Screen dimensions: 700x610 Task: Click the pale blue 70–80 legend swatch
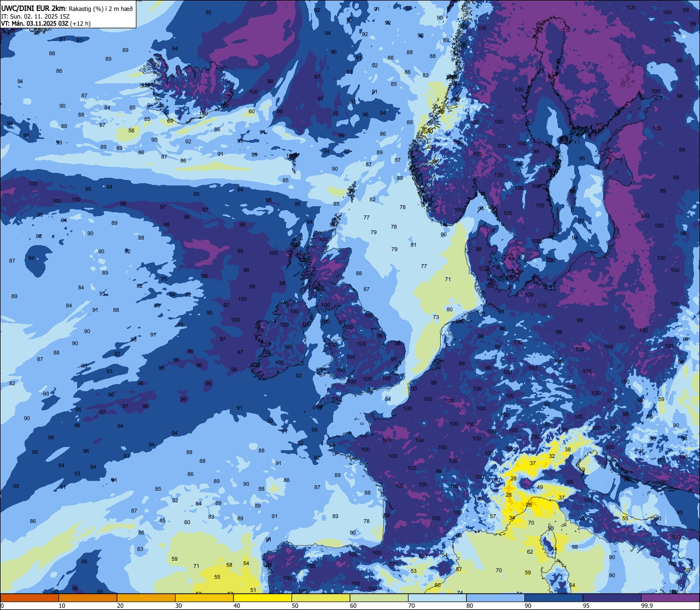[x=437, y=597]
